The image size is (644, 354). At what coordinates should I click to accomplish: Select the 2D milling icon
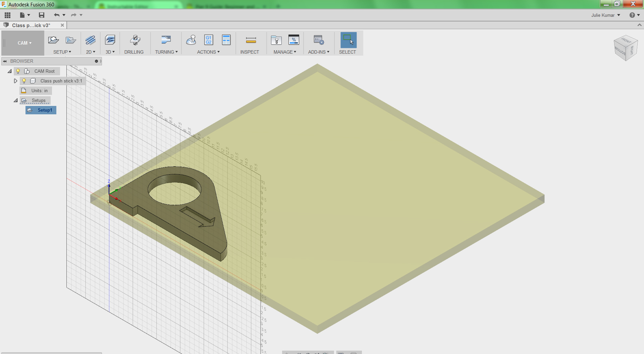point(91,40)
